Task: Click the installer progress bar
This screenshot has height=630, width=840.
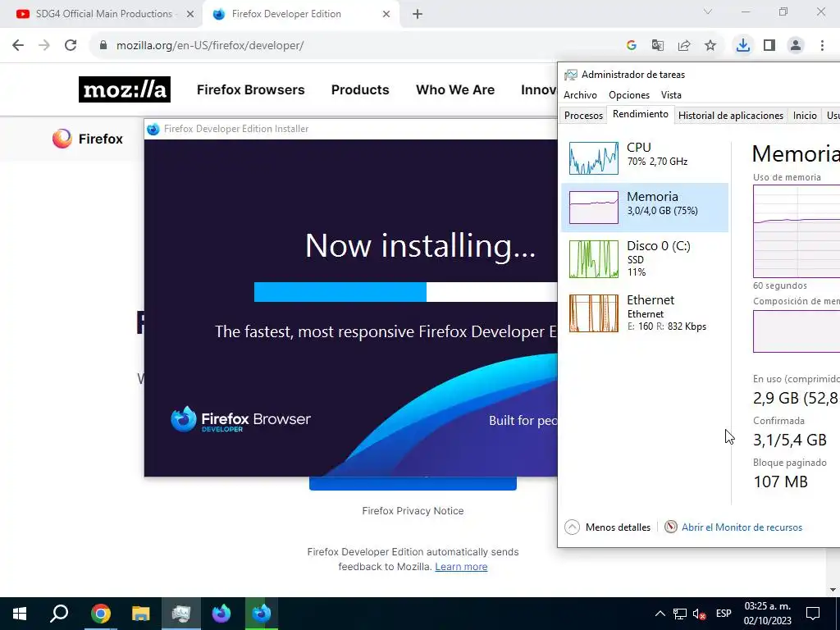Action: (405, 292)
